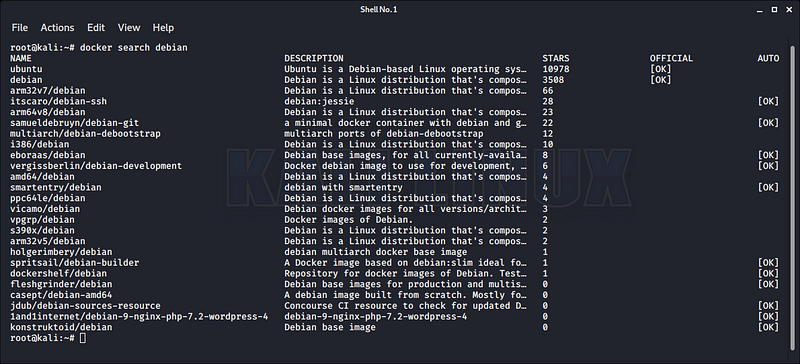Click the [OK] official mark for ubuntu
Viewport: 800px width, 364px height.
661,69
